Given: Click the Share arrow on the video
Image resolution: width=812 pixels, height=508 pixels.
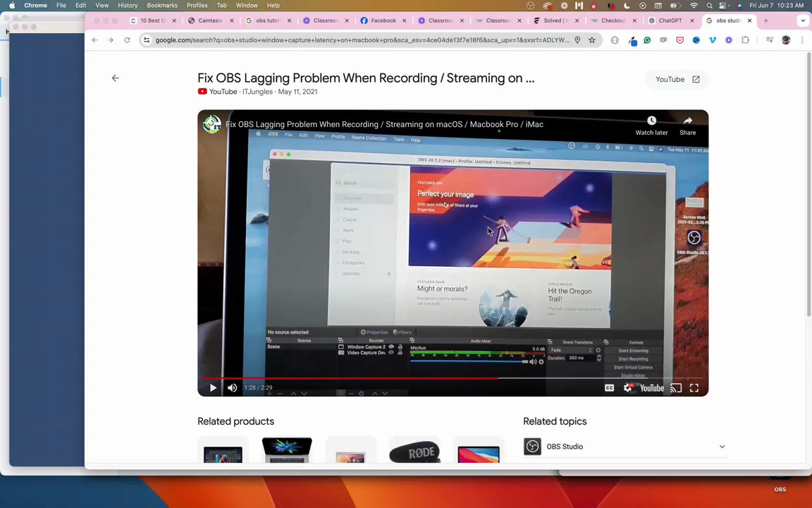Looking at the screenshot, I should 688,126.
